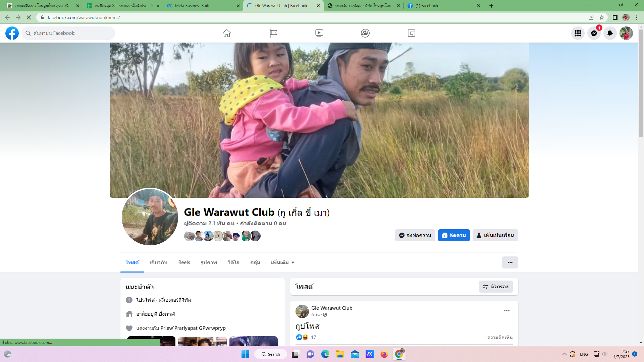Viewport: 644px width, 362px height.
Task: Switch to the รูปภาพ tab
Action: [x=209, y=262]
